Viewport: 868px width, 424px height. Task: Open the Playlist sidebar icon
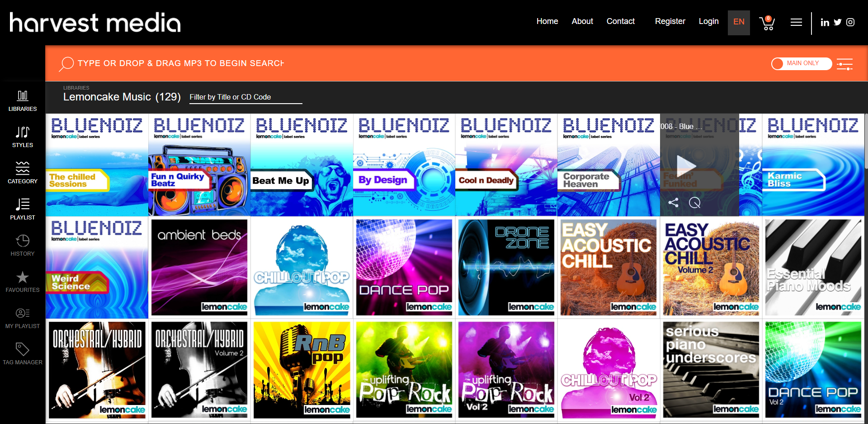(x=23, y=204)
